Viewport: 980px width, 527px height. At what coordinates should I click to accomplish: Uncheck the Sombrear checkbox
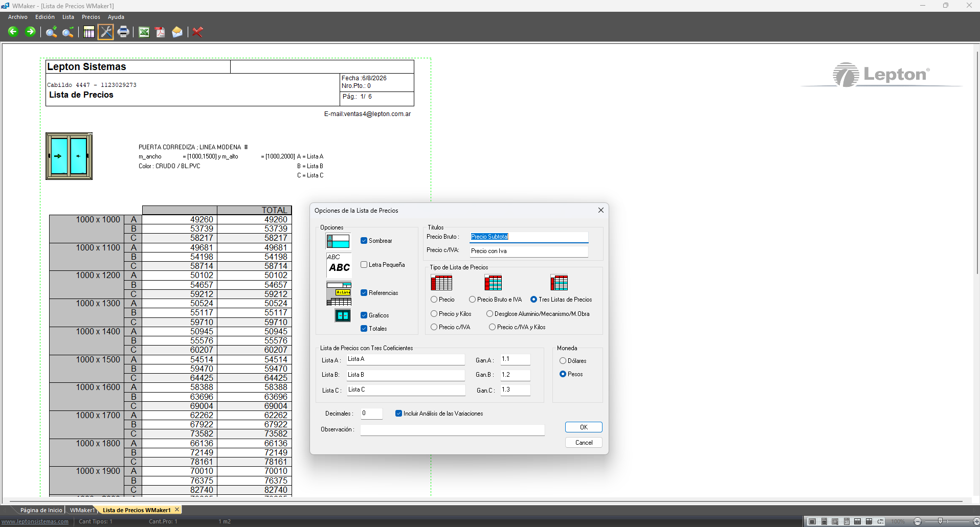click(x=364, y=241)
